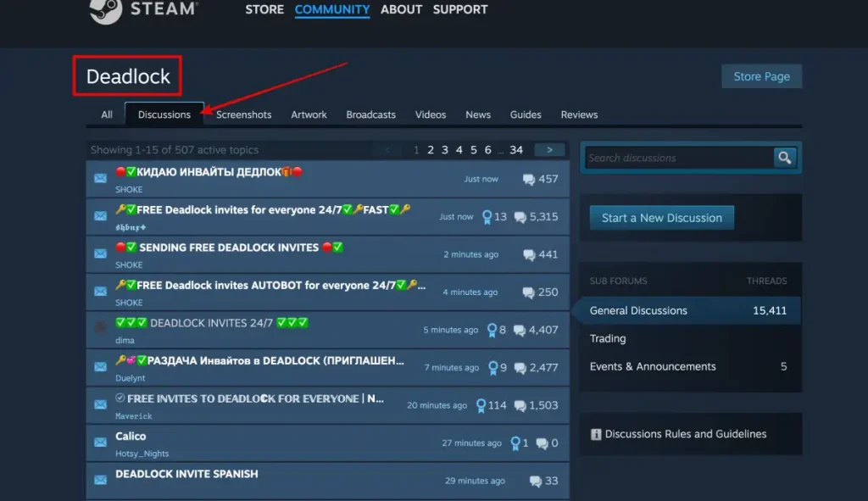
Task: Click the reply bubble icon next to 4,407
Action: pos(520,331)
